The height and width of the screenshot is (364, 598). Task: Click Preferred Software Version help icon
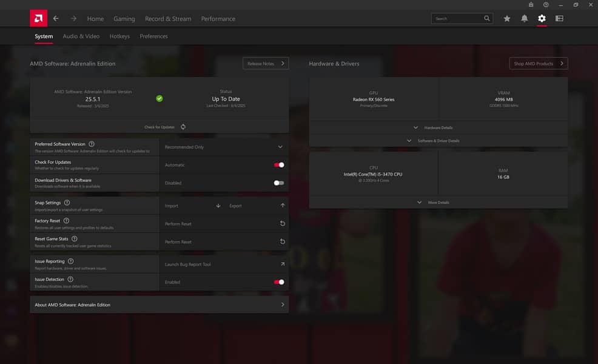point(92,144)
